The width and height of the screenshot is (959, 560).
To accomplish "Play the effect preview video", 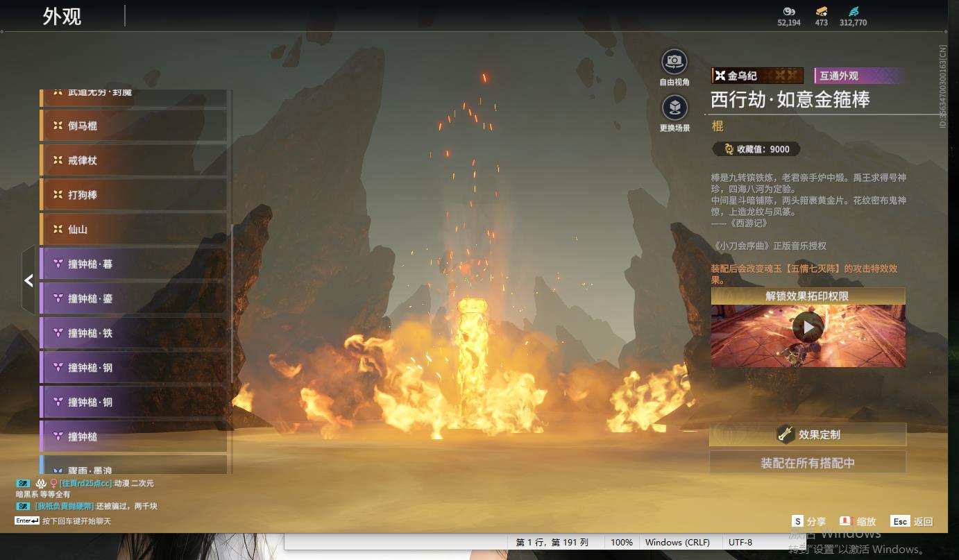I will pos(808,327).
